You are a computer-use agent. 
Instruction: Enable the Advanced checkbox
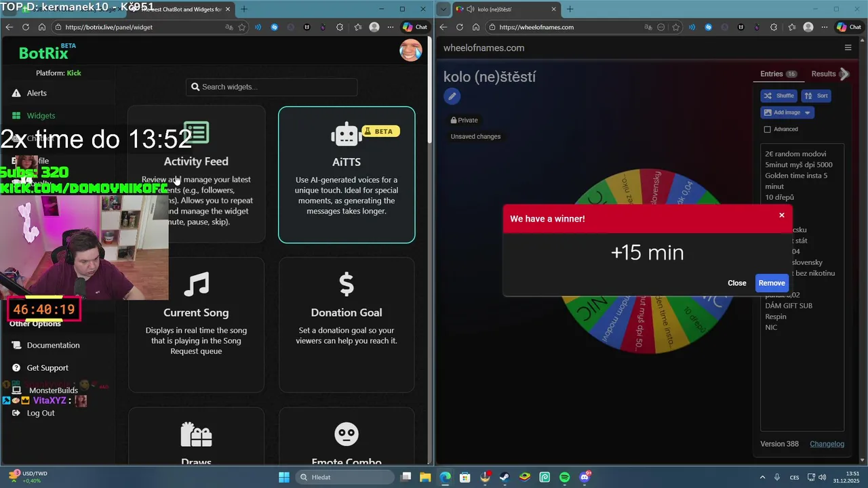(768, 129)
